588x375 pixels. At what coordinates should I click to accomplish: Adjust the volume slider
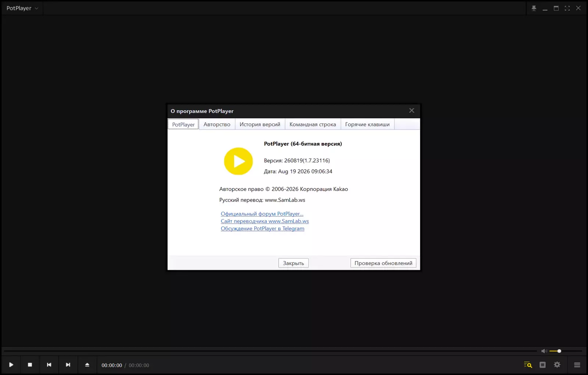[x=566, y=351]
